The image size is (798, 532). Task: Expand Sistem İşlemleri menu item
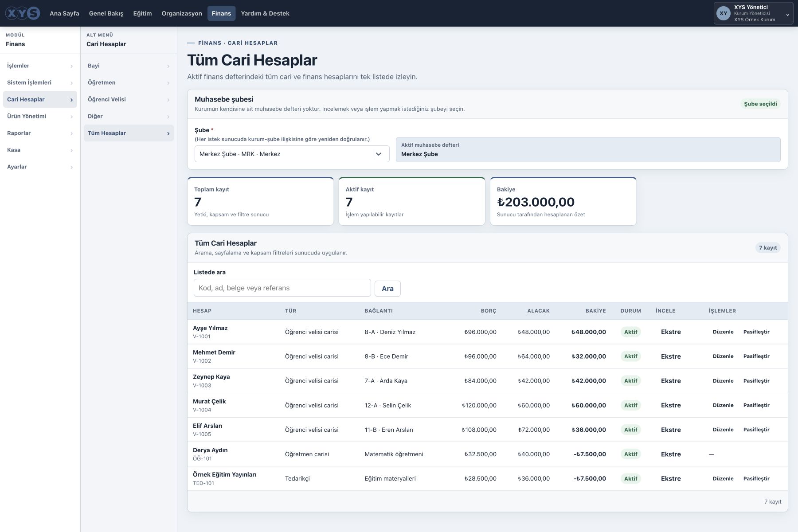coord(40,82)
